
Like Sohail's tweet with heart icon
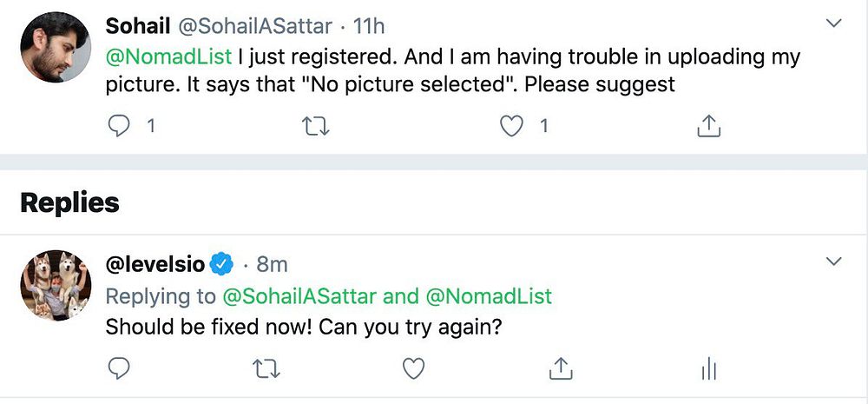(x=512, y=126)
